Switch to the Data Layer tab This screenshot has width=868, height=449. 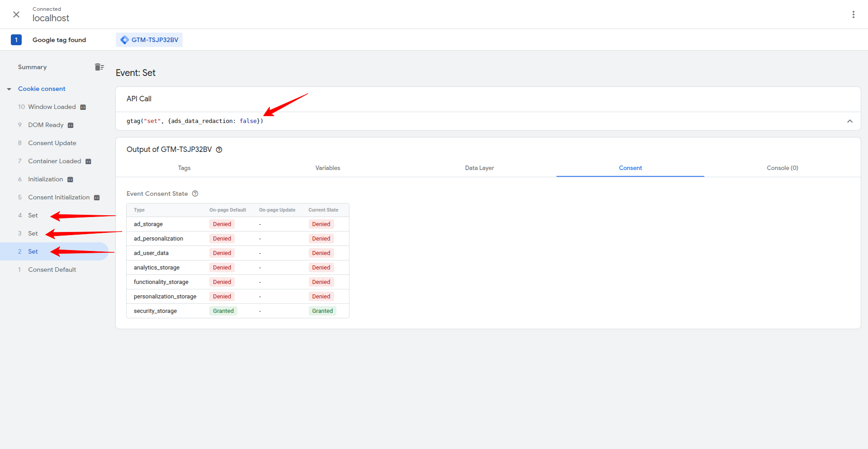(x=479, y=168)
